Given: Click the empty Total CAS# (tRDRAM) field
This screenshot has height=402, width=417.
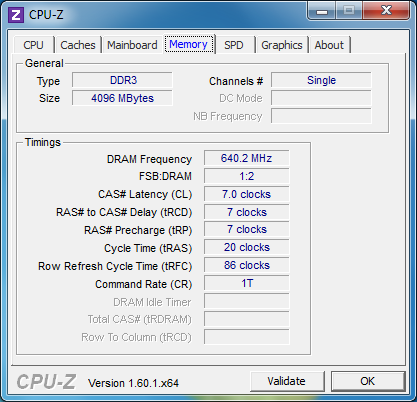Looking at the screenshot, I should 247,319.
